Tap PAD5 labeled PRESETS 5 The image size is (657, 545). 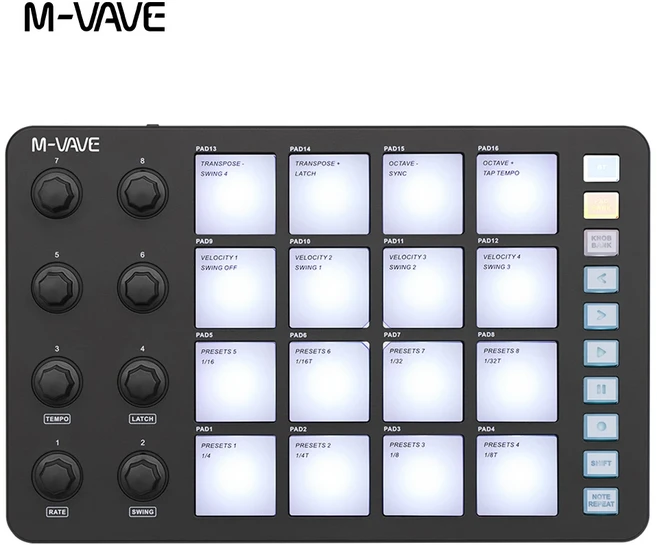pos(235,381)
